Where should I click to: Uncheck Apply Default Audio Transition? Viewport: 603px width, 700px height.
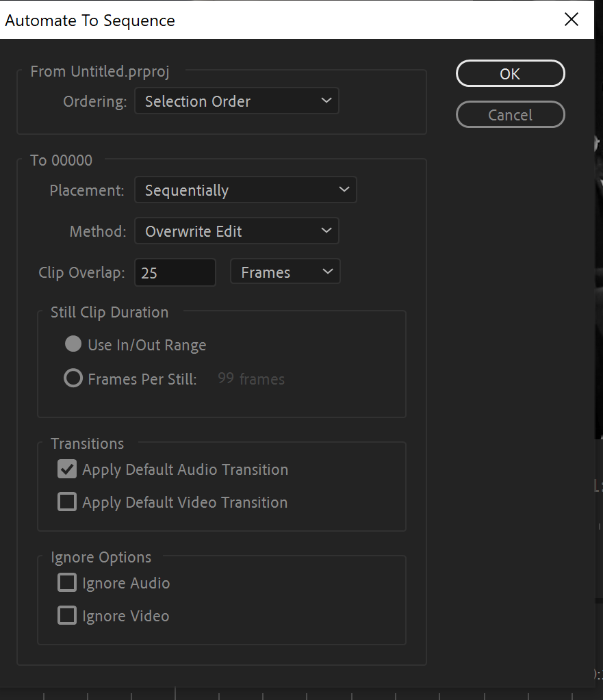67,469
